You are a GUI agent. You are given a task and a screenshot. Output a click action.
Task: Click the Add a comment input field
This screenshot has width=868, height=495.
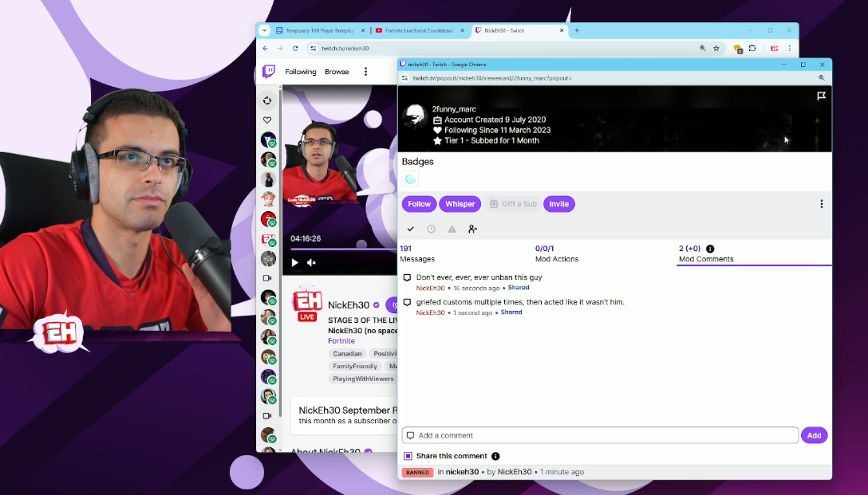(x=600, y=436)
